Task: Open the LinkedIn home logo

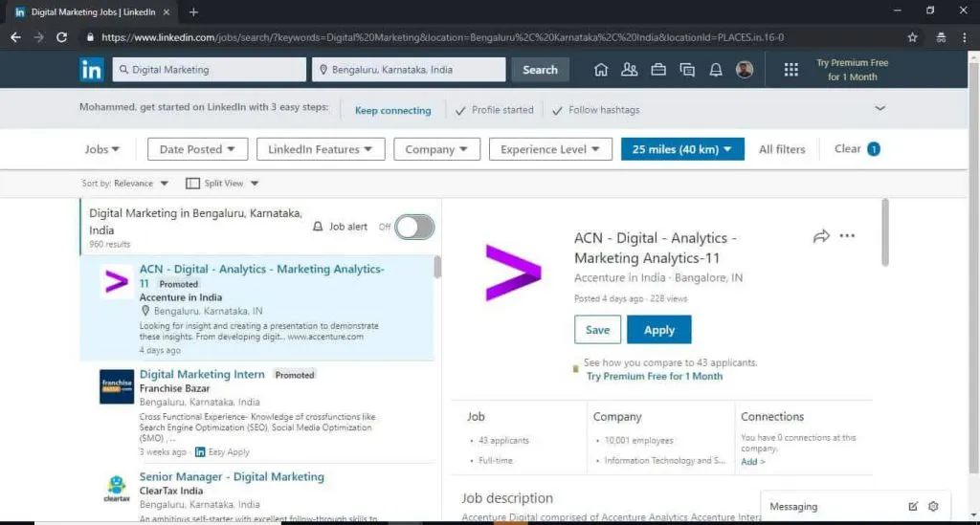Action: 91,69
